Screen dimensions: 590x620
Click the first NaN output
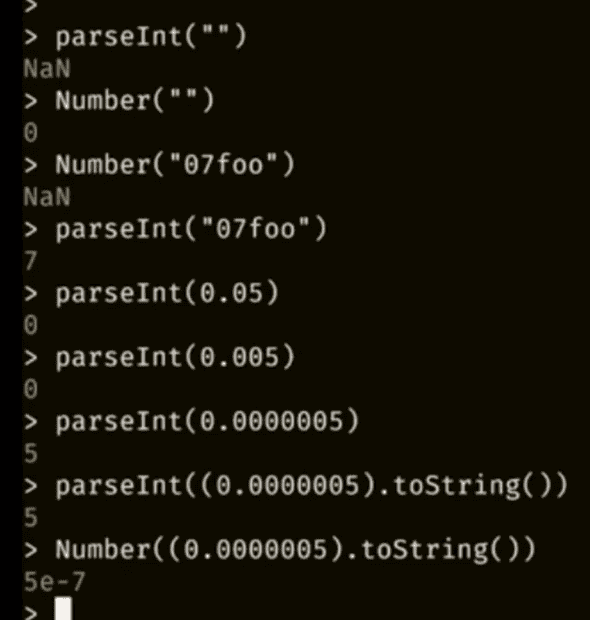47,68
